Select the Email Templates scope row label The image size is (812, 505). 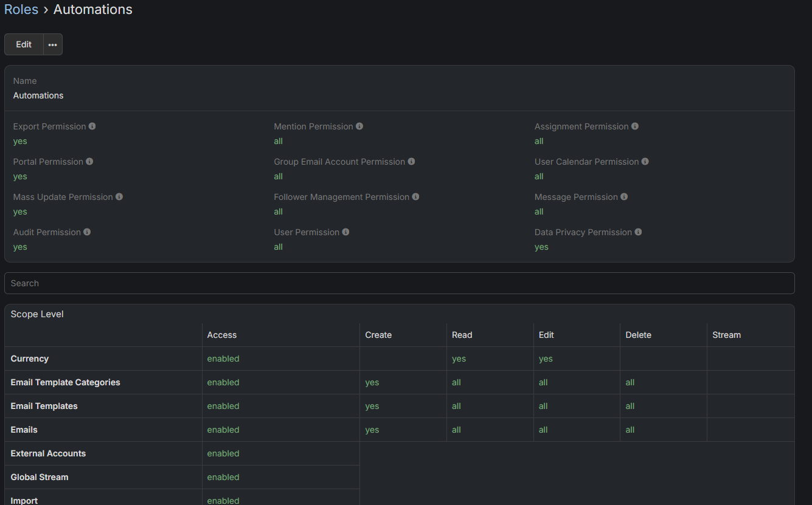pos(44,406)
